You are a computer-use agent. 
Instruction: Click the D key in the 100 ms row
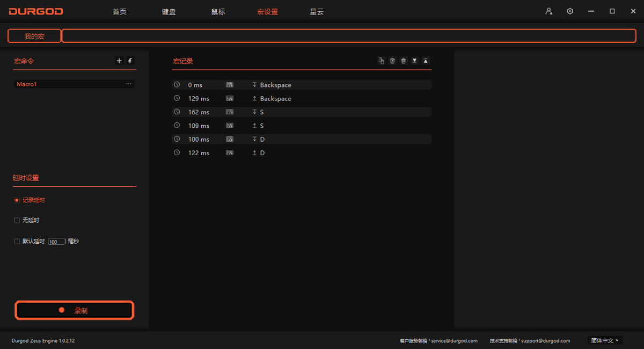[x=262, y=139]
